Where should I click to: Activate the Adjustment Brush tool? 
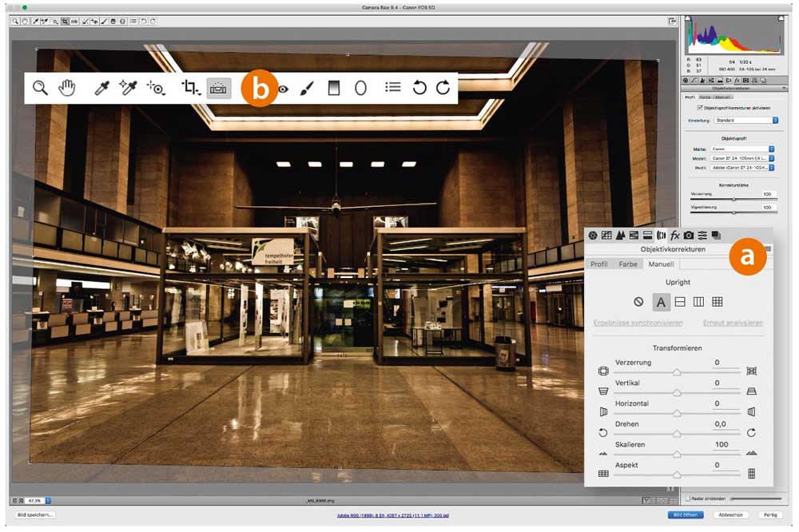307,88
